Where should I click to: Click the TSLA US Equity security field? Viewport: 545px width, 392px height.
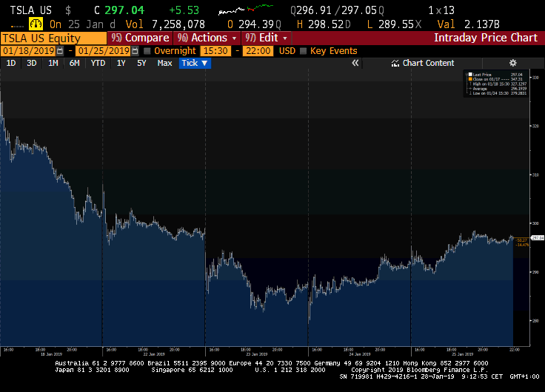coord(53,38)
